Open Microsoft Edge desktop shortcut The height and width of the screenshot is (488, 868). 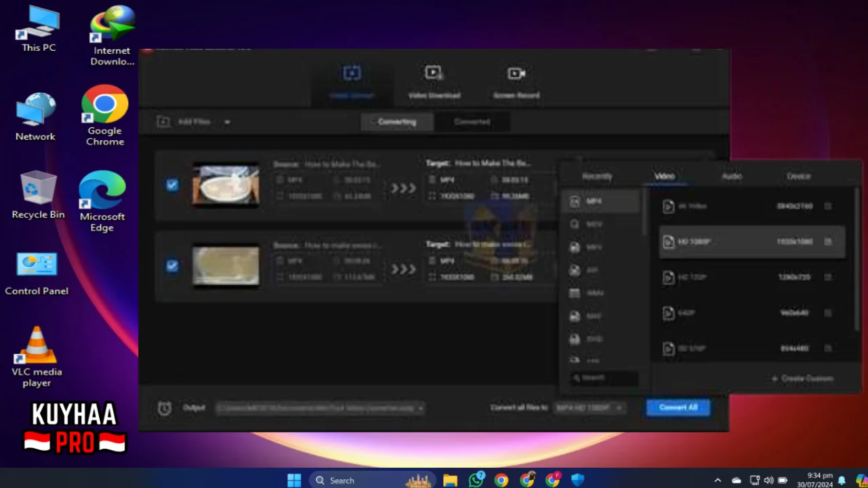click(x=102, y=202)
